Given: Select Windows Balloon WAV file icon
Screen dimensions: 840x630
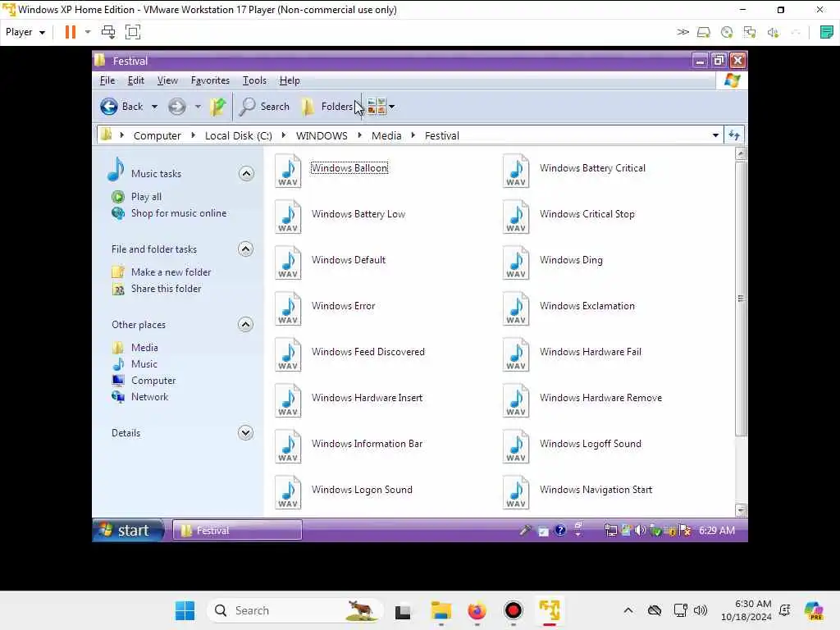Looking at the screenshot, I should [288, 171].
